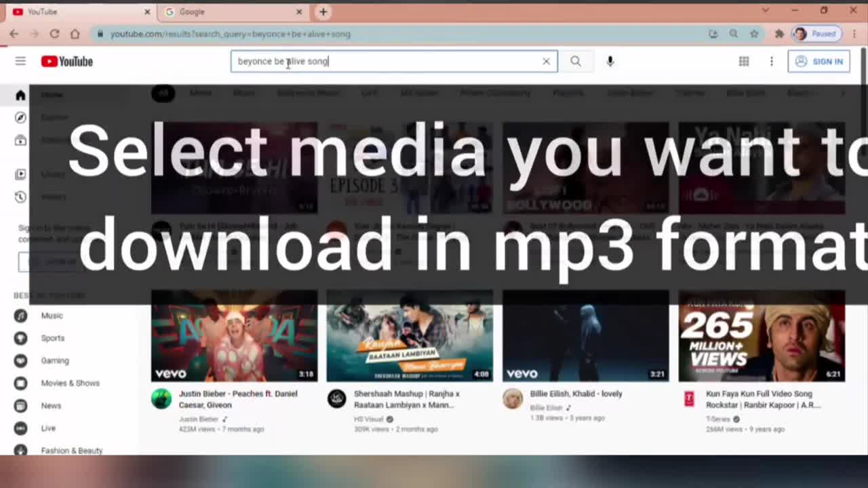Go to browser home page
This screenshot has width=868, height=488.
(75, 34)
